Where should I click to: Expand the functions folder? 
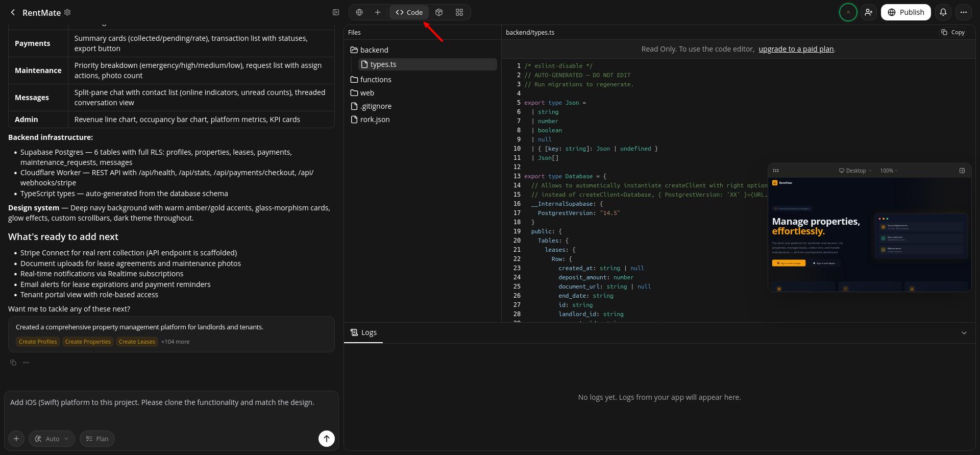point(371,80)
